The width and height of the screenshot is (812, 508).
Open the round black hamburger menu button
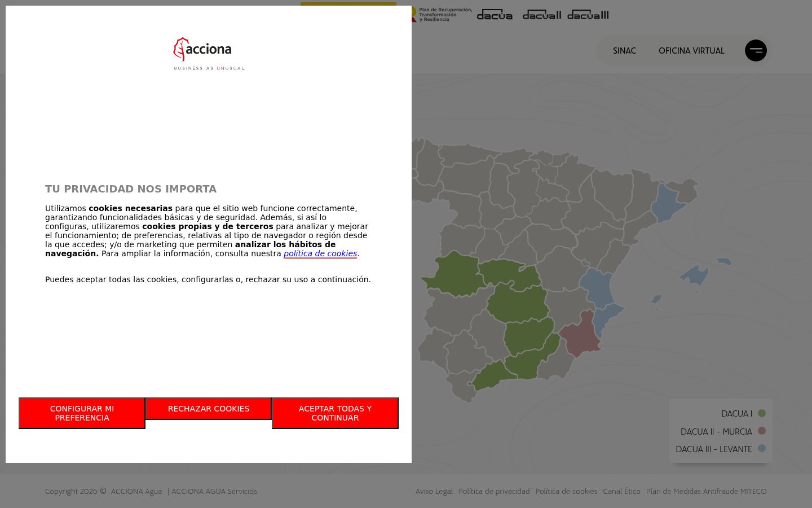(x=756, y=50)
